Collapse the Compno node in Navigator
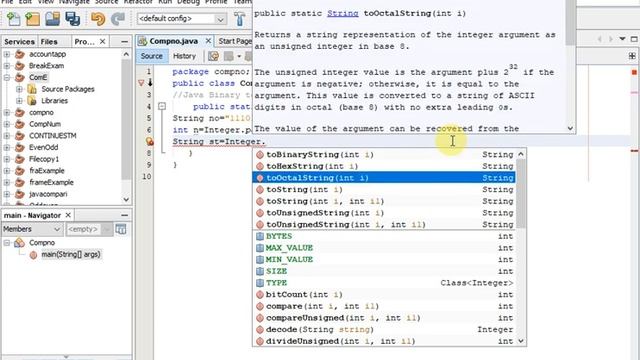640x360 pixels. pyautogui.click(x=7, y=243)
